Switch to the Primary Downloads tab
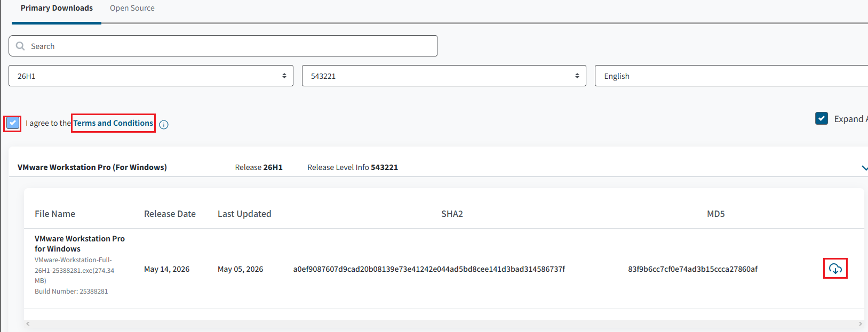 pos(57,8)
